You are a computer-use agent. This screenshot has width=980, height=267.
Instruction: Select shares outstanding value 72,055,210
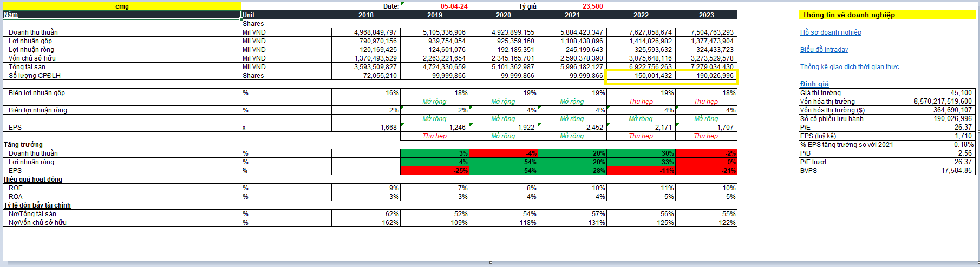coord(366,76)
